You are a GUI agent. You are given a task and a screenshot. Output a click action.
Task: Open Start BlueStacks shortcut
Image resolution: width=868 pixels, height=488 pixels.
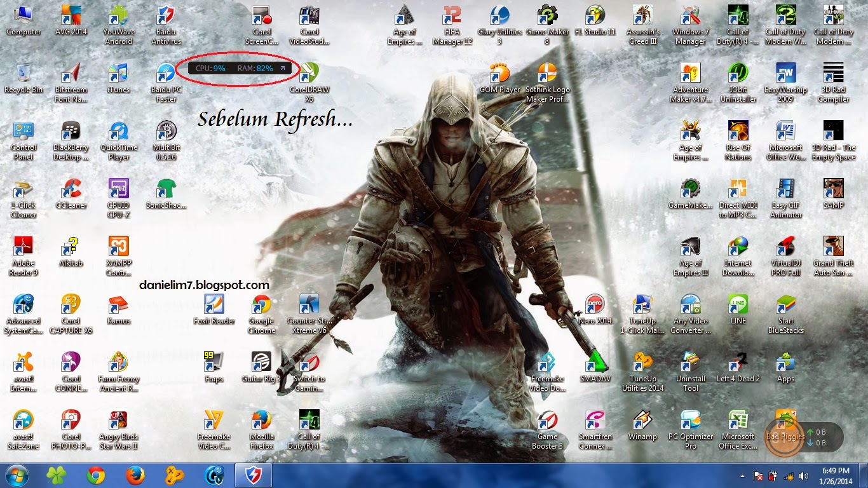(x=786, y=314)
